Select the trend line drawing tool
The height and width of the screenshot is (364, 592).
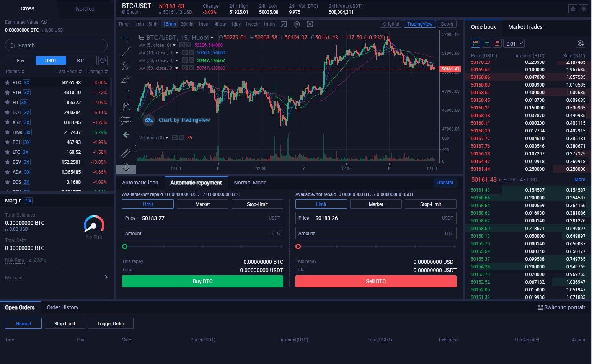pyautogui.click(x=126, y=52)
